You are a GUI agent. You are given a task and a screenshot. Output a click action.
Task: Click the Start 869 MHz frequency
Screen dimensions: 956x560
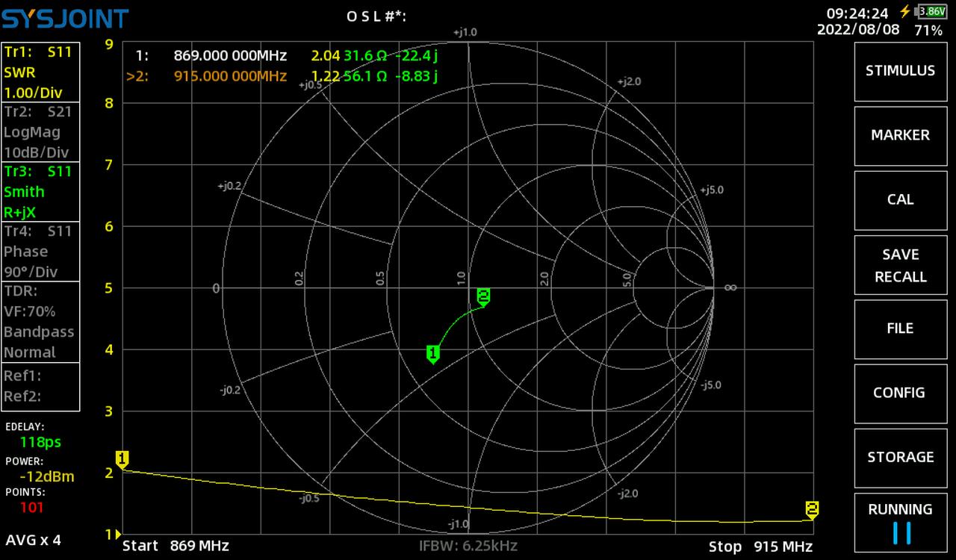point(176,546)
